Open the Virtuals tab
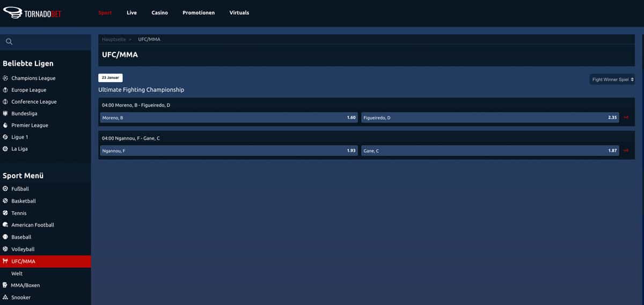This screenshot has width=644, height=305. click(x=239, y=13)
